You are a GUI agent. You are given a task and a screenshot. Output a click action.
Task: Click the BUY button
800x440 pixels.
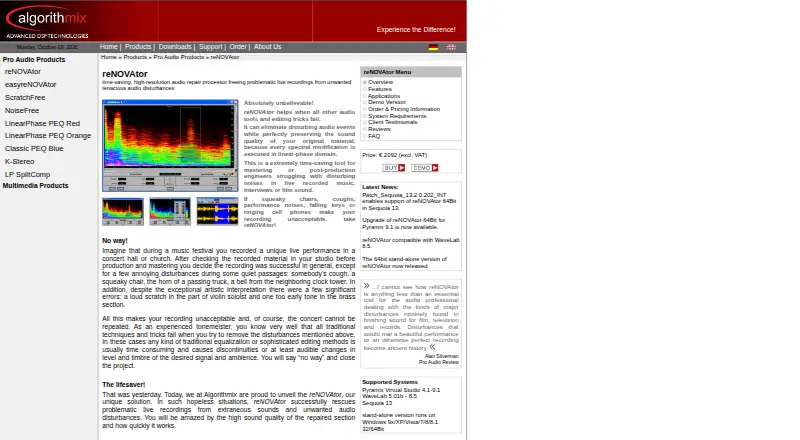393,168
